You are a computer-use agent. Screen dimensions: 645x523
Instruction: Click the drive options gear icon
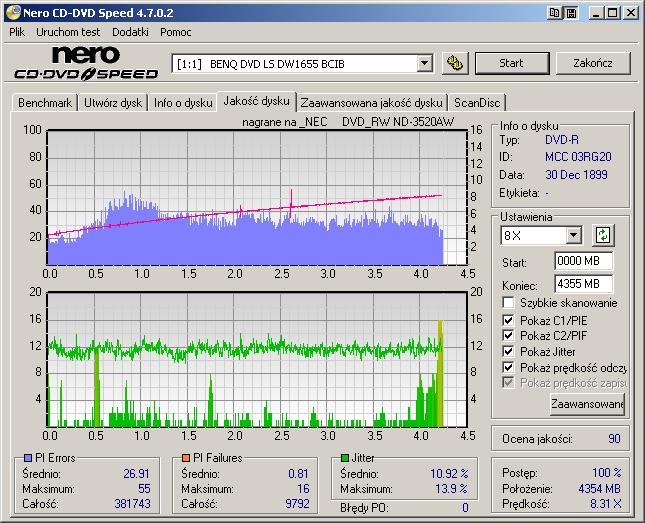(455, 63)
